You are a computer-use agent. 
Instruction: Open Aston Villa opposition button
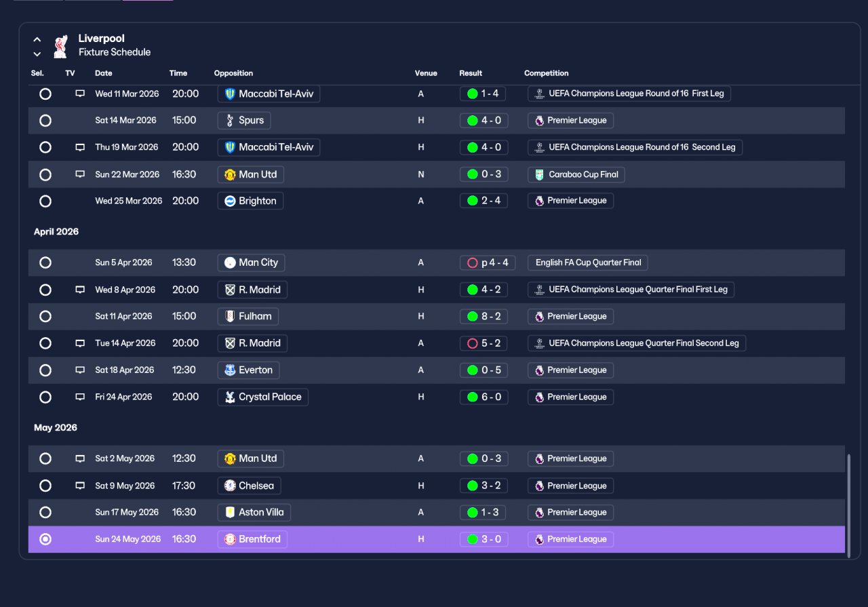tap(254, 512)
